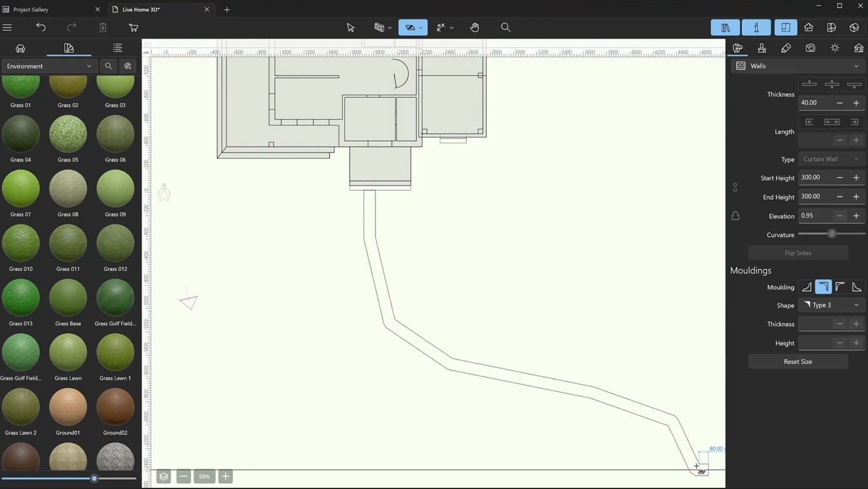Click the trash delete icon
This screenshot has width=868, height=489.
tap(103, 28)
